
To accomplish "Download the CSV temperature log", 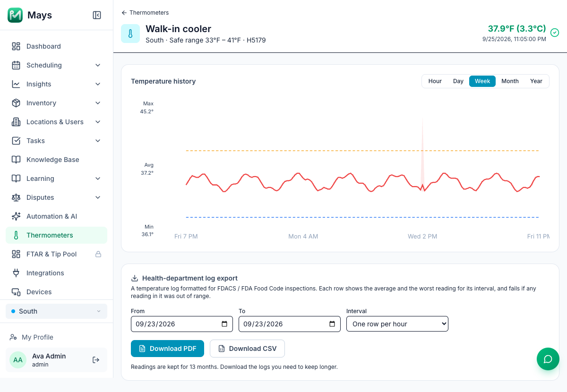I will [x=247, y=349].
